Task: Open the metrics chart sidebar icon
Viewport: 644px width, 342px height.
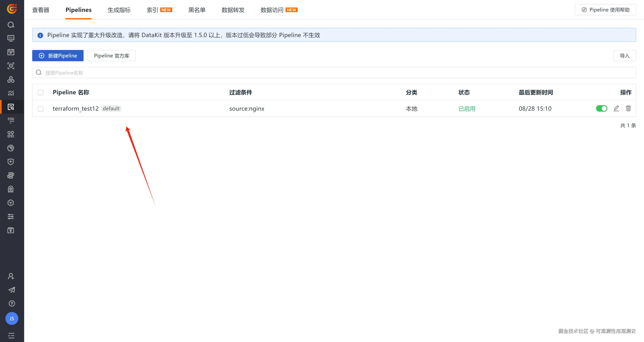Action: (x=11, y=93)
